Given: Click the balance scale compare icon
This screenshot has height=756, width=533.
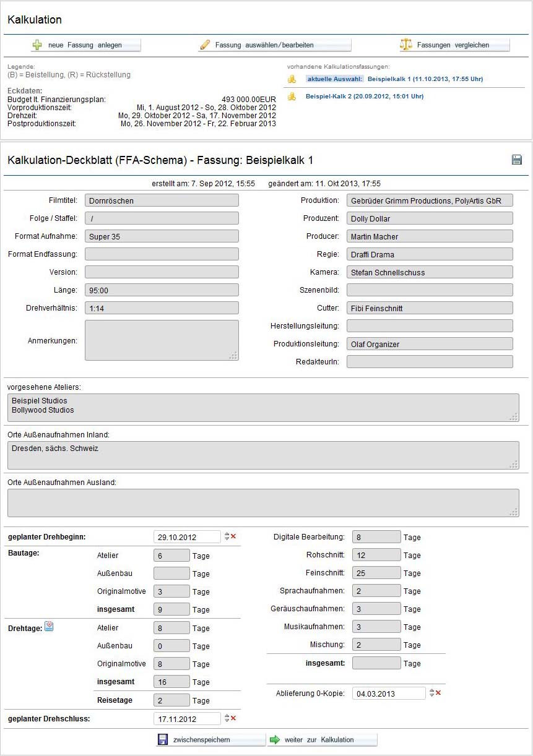Looking at the screenshot, I should coord(406,45).
